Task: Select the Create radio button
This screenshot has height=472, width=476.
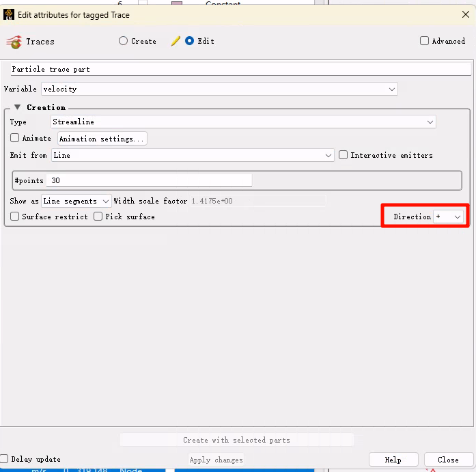Action: [124, 41]
